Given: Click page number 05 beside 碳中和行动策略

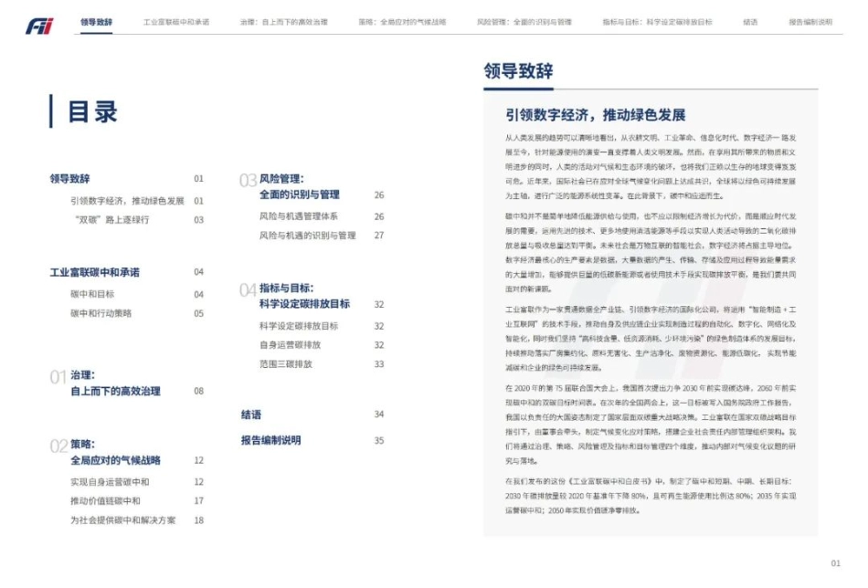Looking at the screenshot, I should tap(199, 314).
